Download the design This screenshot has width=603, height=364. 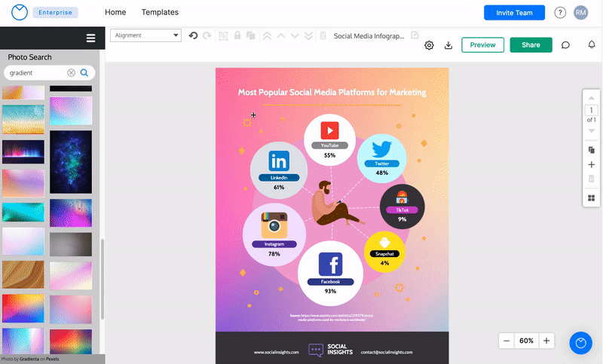pyautogui.click(x=448, y=45)
